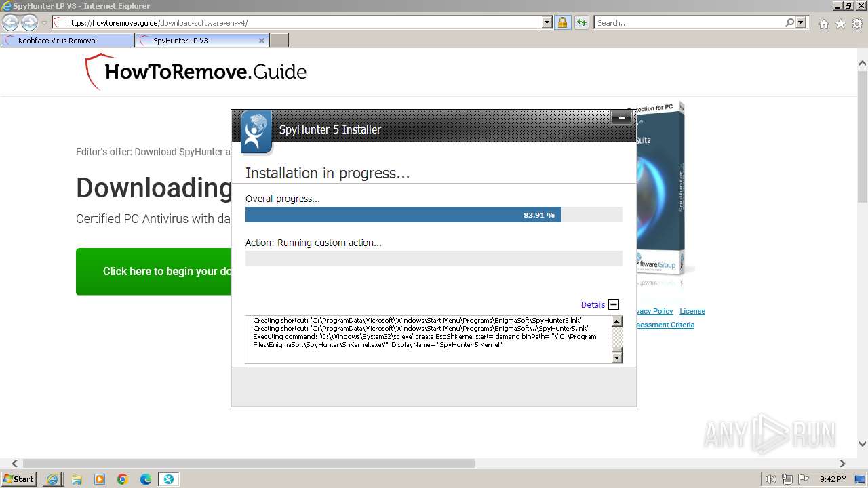Viewport: 868px width, 488px height.
Task: Click the magnifier search icon
Action: (x=789, y=23)
